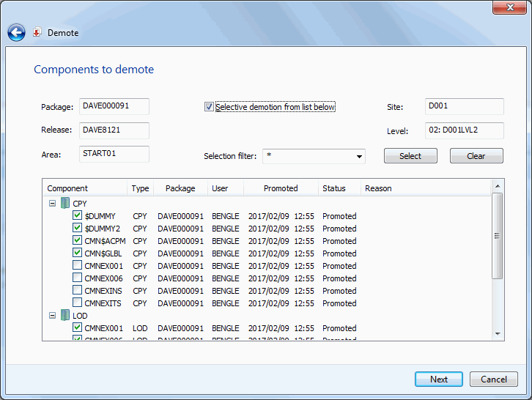Click scrollbar up arrow in component list
This screenshot has width=532, height=400.
pyautogui.click(x=498, y=186)
